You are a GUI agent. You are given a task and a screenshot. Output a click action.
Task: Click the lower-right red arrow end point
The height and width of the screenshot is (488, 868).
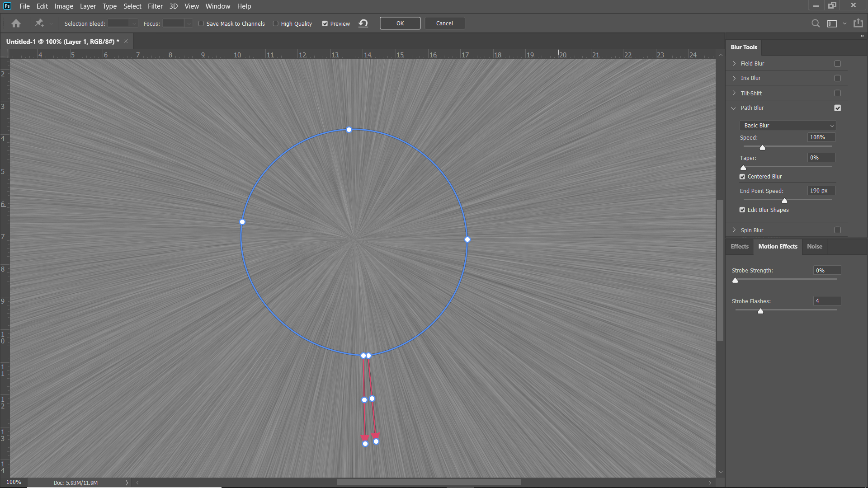pos(376,441)
